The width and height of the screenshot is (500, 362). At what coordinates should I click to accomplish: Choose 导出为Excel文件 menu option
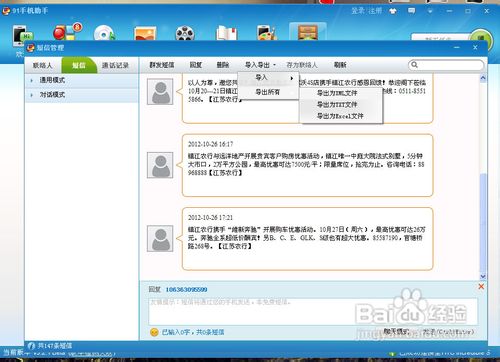pyautogui.click(x=340, y=116)
